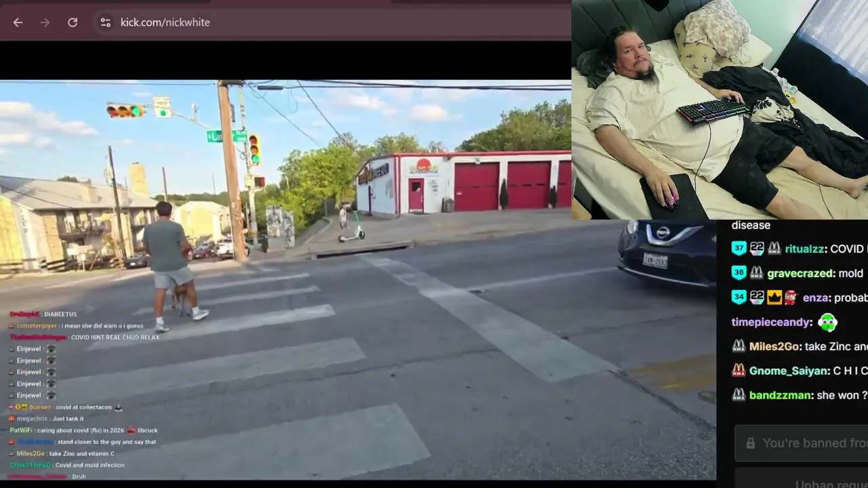Click the webcam overlay of the streamer
Image resolution: width=868 pixels, height=488 pixels.
(719, 110)
